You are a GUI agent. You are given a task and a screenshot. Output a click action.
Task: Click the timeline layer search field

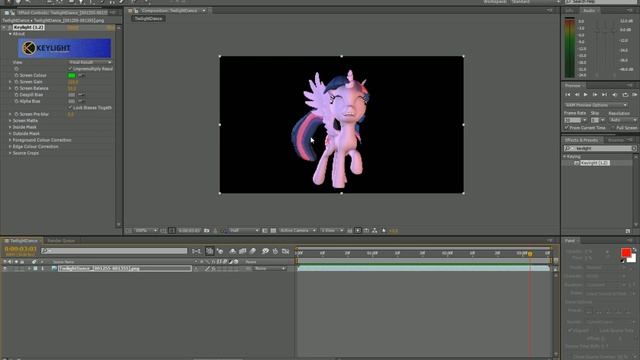point(114,251)
